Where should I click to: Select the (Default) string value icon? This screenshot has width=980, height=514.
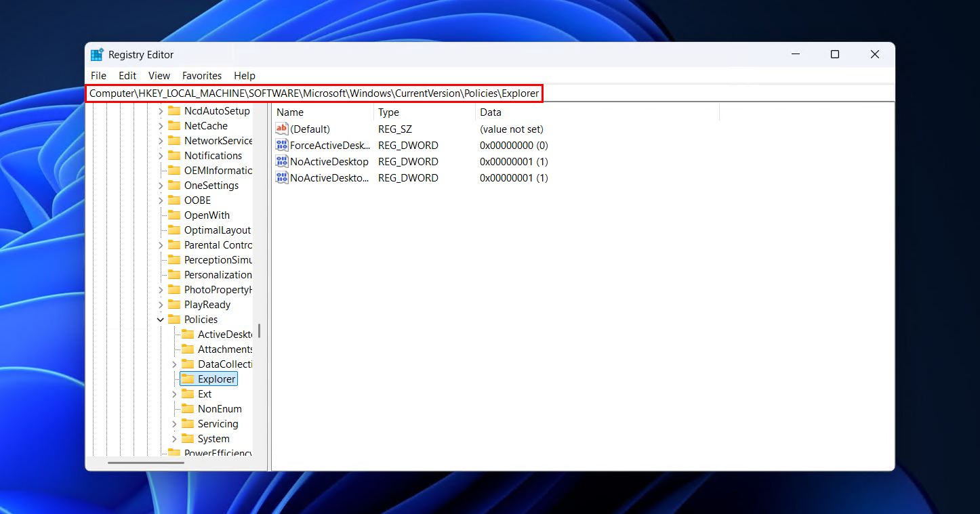click(x=282, y=129)
